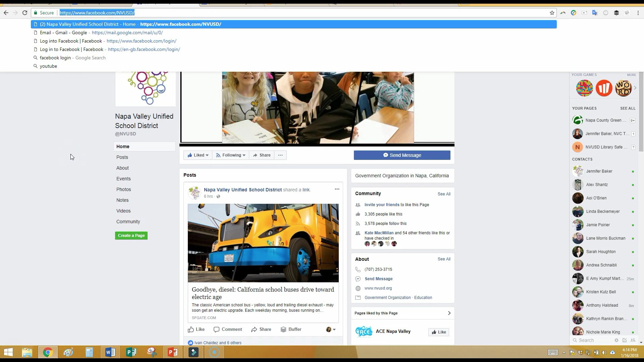Screen dimensions: 644x362
Task: Choose the youtube search suggestion
Action: pyautogui.click(x=294, y=66)
